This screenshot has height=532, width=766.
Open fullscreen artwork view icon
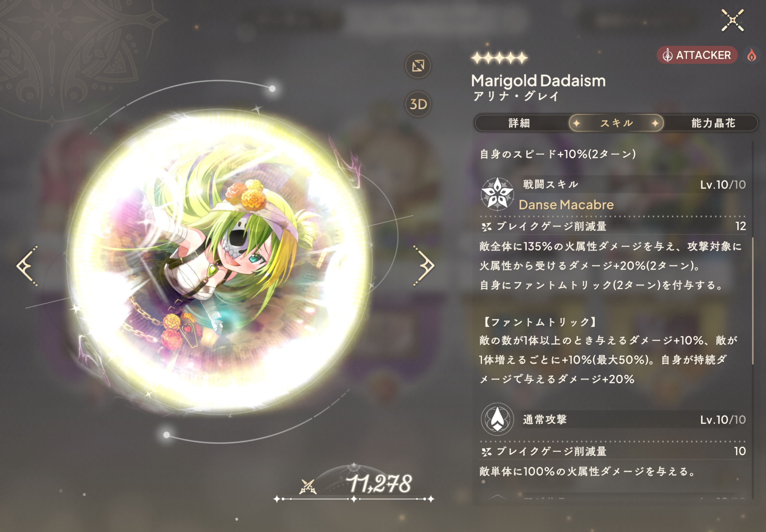click(418, 65)
